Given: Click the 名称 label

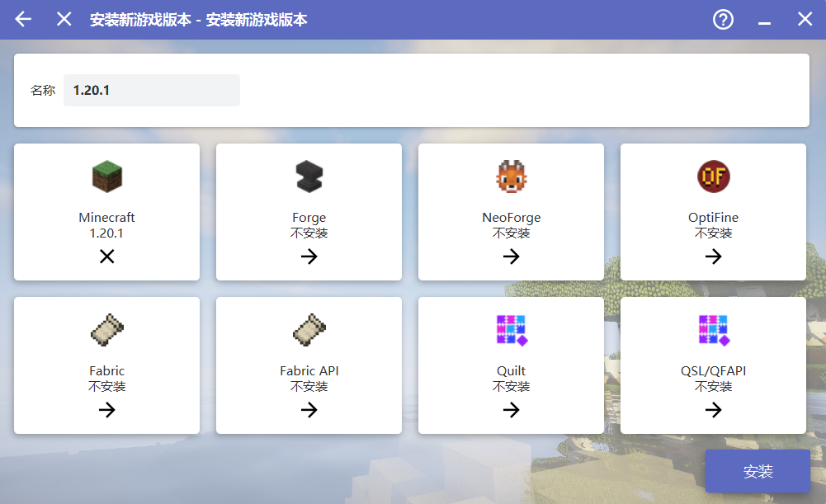Looking at the screenshot, I should pyautogui.click(x=43, y=90).
